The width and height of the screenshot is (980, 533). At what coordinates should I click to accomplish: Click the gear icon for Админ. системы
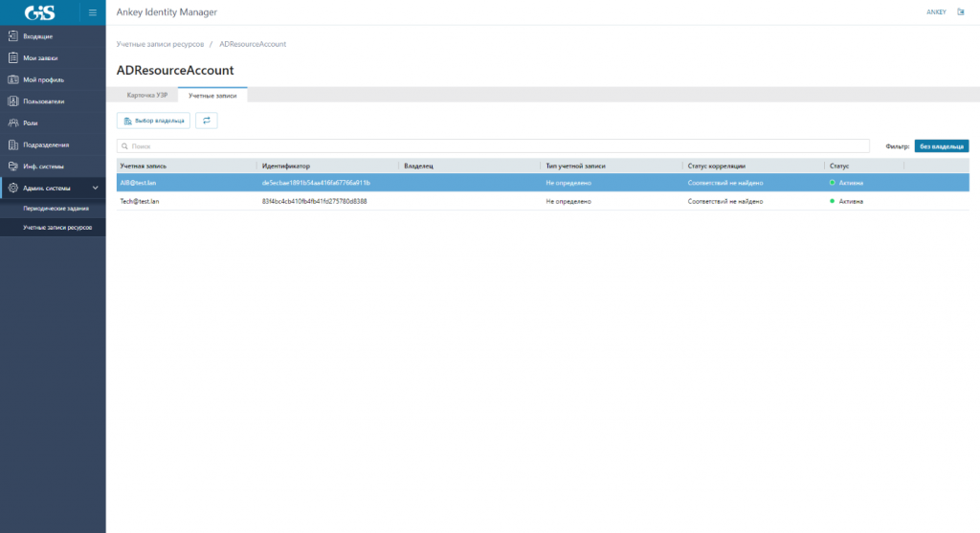[13, 188]
